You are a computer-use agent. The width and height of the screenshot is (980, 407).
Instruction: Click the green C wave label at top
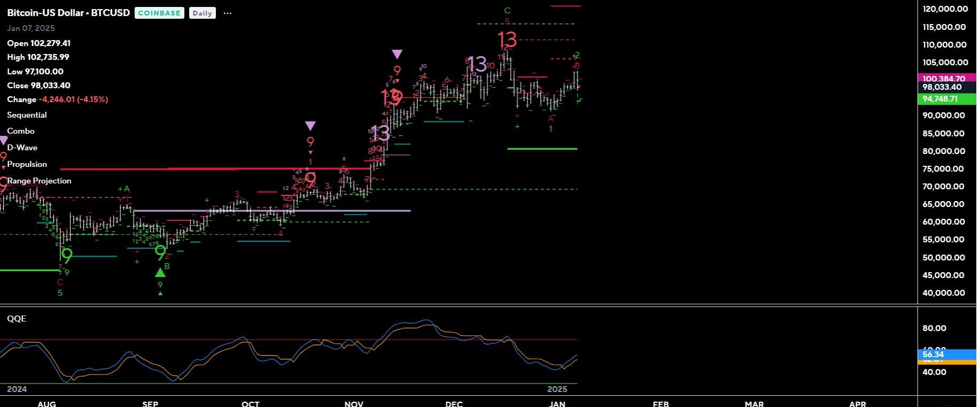coord(507,11)
